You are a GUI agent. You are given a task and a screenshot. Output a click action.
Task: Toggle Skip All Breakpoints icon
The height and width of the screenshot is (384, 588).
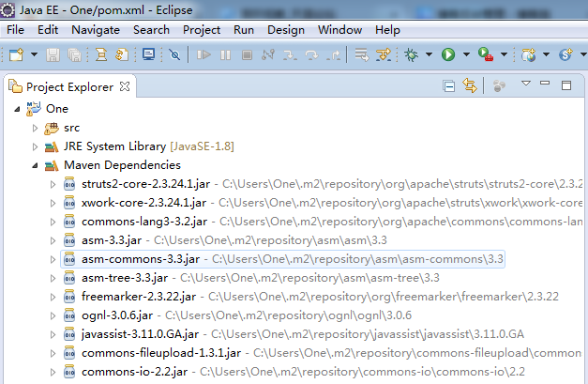174,55
